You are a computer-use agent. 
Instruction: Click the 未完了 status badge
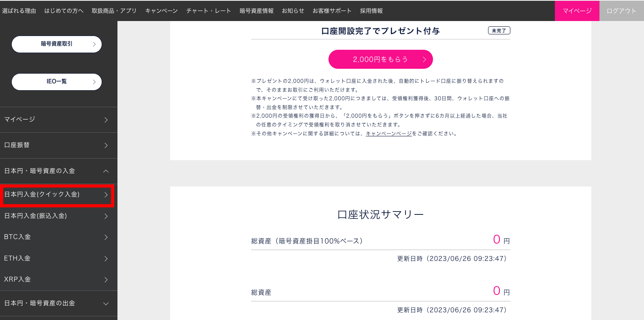pyautogui.click(x=499, y=30)
